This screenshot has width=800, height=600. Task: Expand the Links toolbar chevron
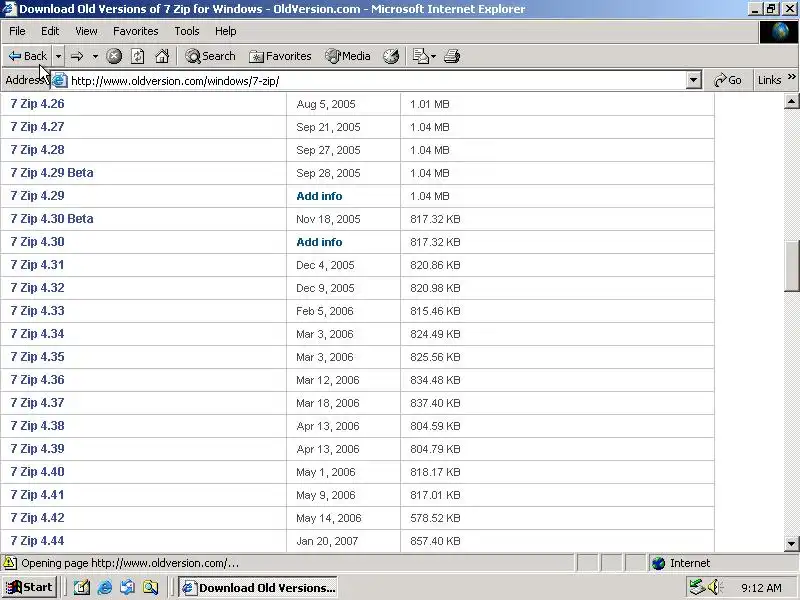point(791,77)
